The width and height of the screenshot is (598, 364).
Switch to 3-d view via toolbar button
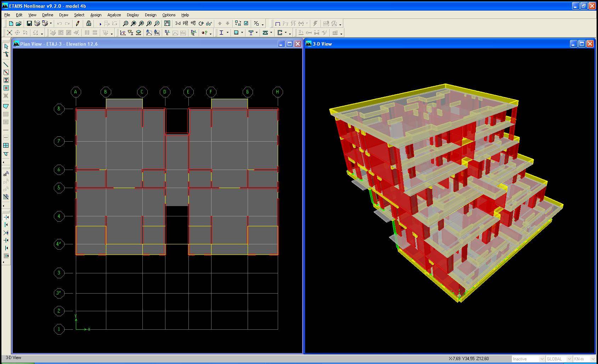[x=177, y=24]
